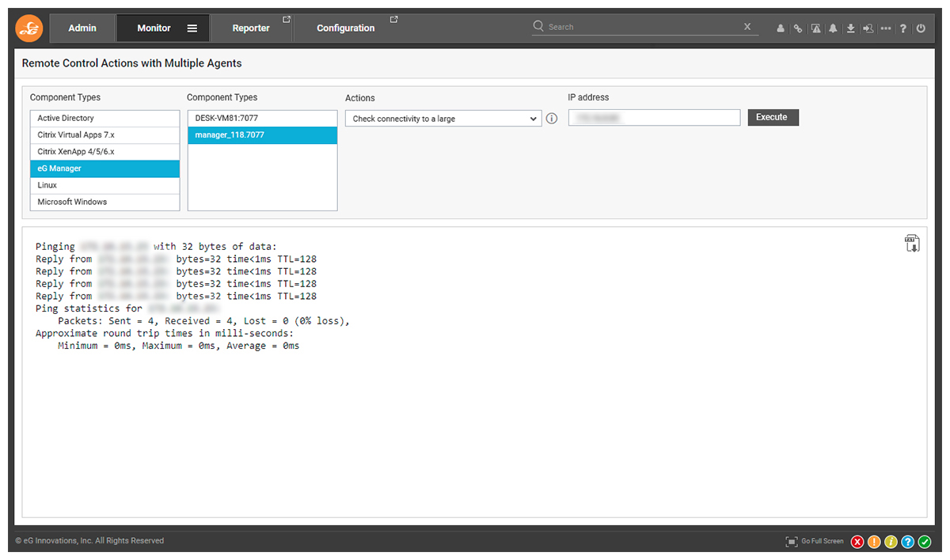Select Citrix Virtual Apps 7.x
The width and height of the screenshot is (950, 560).
[x=105, y=135]
